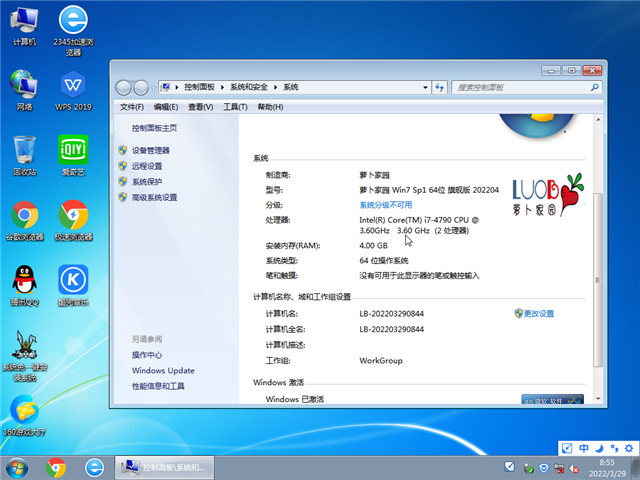
Task: Expand the arrow after 控制面板 breadcrumb
Action: 222,87
